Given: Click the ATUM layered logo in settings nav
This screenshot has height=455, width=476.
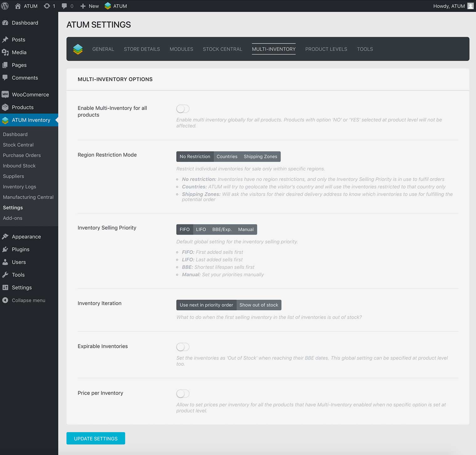Looking at the screenshot, I should (x=78, y=49).
